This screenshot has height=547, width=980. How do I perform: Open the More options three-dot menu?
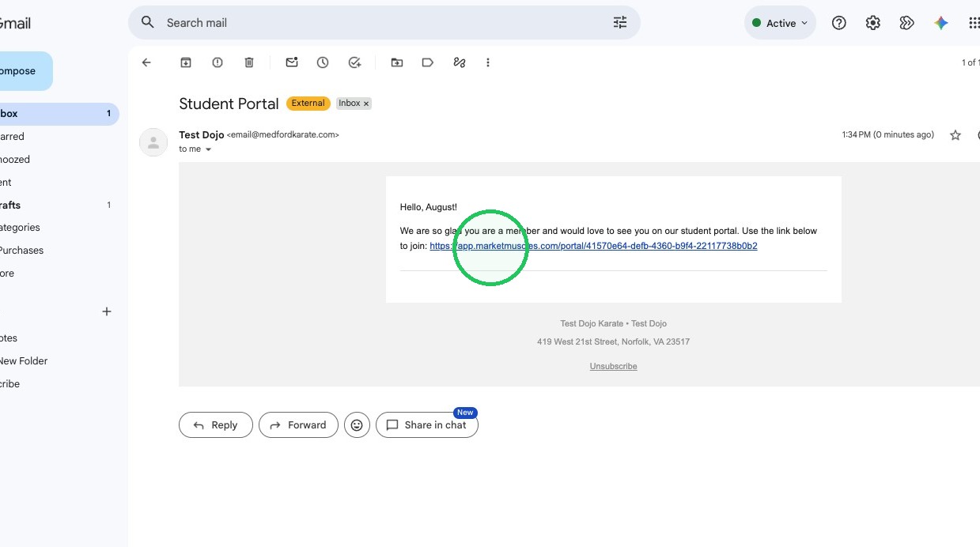click(x=488, y=62)
